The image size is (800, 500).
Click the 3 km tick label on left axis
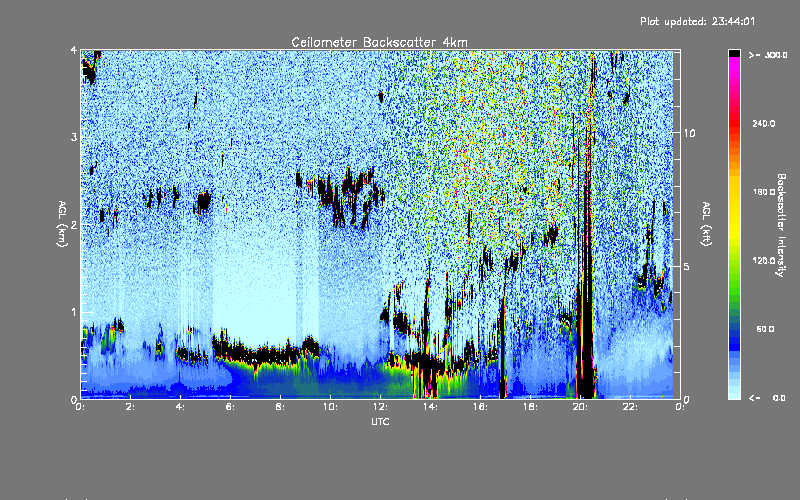click(x=74, y=137)
